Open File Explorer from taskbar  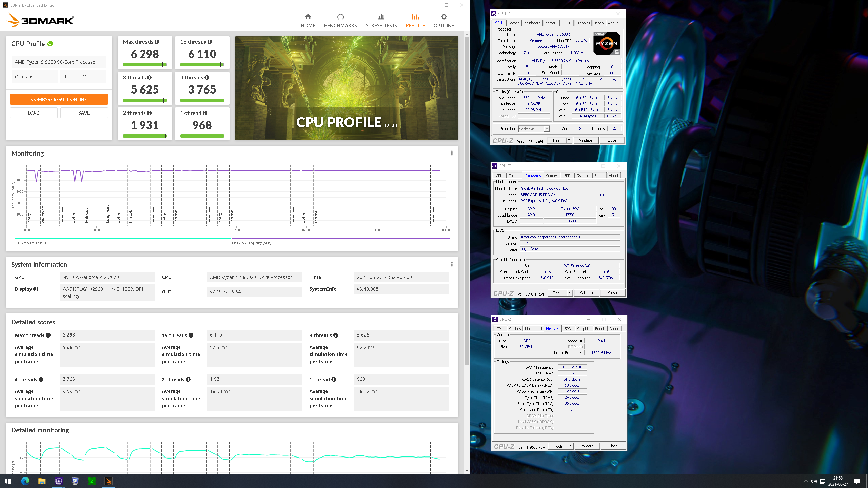(x=42, y=481)
